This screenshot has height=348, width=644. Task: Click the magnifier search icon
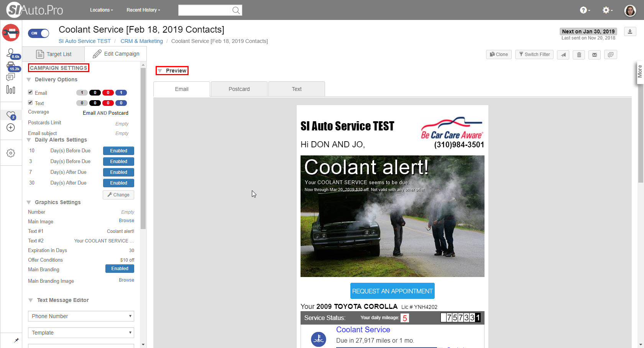tap(236, 10)
